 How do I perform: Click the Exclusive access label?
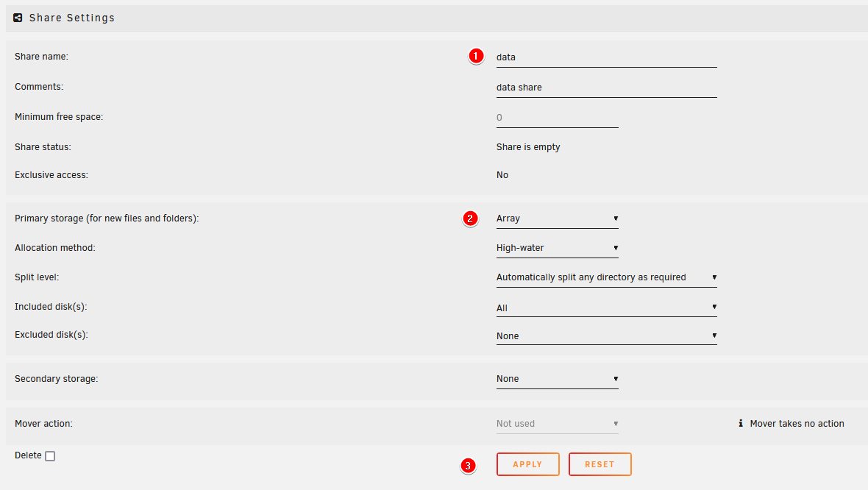51,175
